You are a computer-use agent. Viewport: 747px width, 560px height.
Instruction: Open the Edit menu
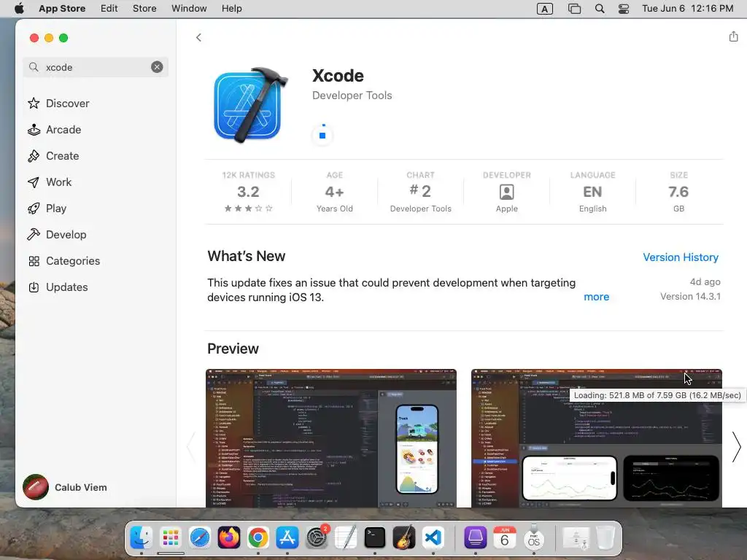tap(109, 8)
